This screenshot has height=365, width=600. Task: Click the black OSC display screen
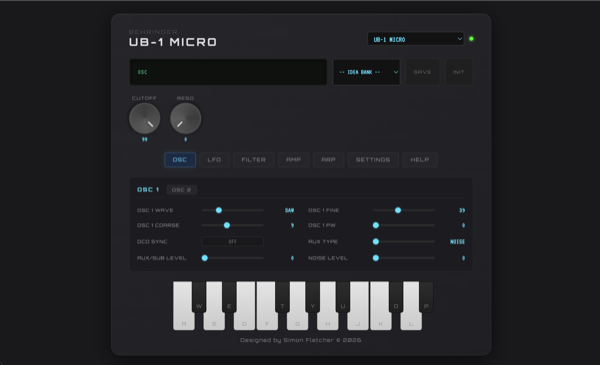(228, 72)
